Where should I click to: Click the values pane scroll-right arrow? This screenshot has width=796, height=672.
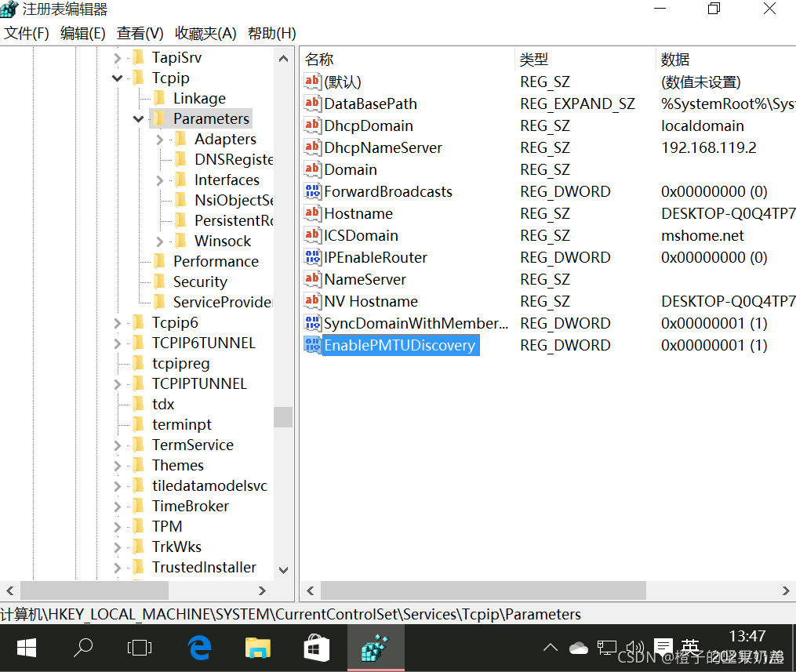click(x=786, y=590)
